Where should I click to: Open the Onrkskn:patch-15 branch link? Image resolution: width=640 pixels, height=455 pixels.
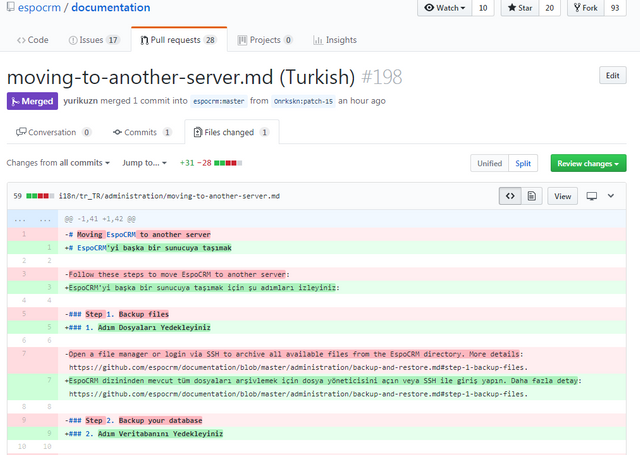click(x=303, y=101)
